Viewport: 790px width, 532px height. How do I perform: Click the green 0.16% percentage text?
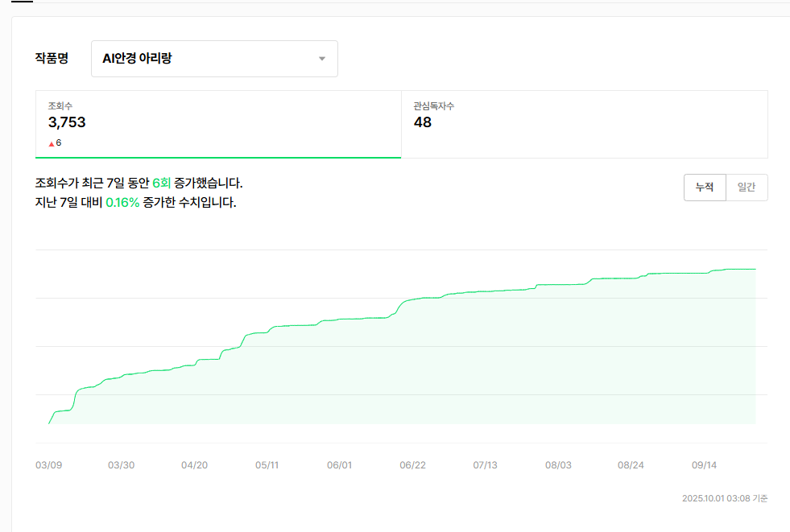coord(122,203)
